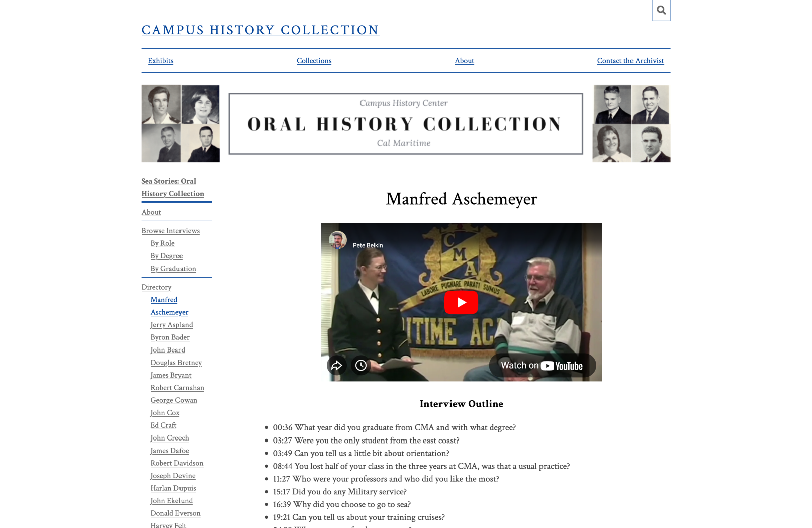
Task: Click the Sea Stories: Oral History Collection link
Action: coord(172,187)
